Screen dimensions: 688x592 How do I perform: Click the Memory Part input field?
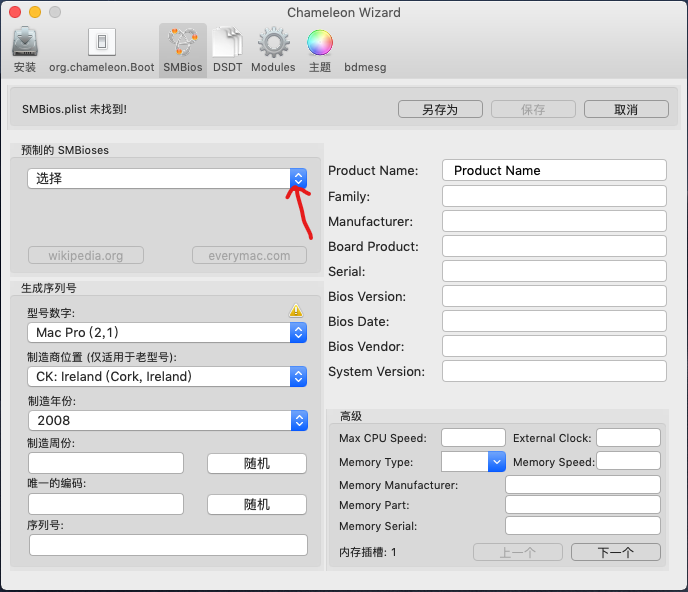pyautogui.click(x=583, y=505)
